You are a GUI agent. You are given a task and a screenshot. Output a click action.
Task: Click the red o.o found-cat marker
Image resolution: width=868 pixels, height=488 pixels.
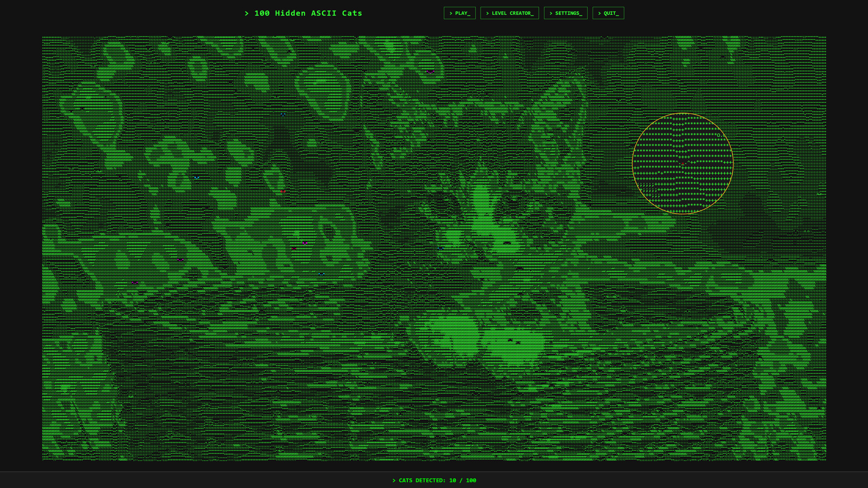283,192
